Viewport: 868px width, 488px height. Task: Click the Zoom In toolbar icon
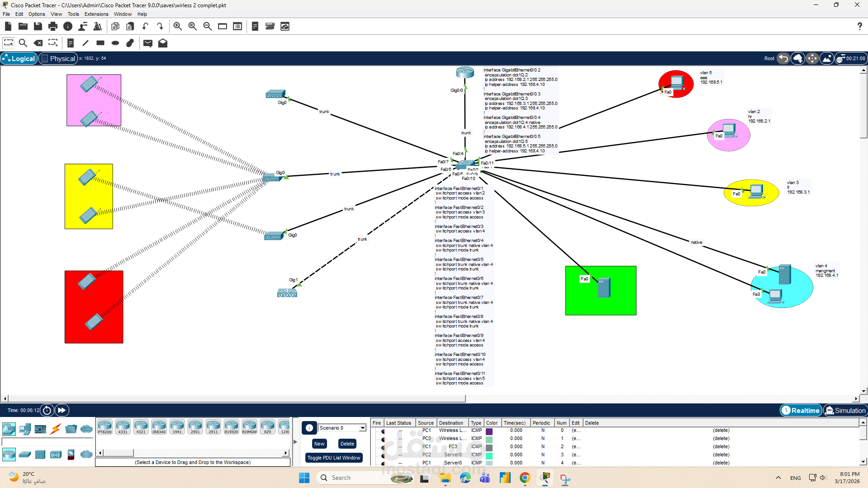(x=177, y=26)
